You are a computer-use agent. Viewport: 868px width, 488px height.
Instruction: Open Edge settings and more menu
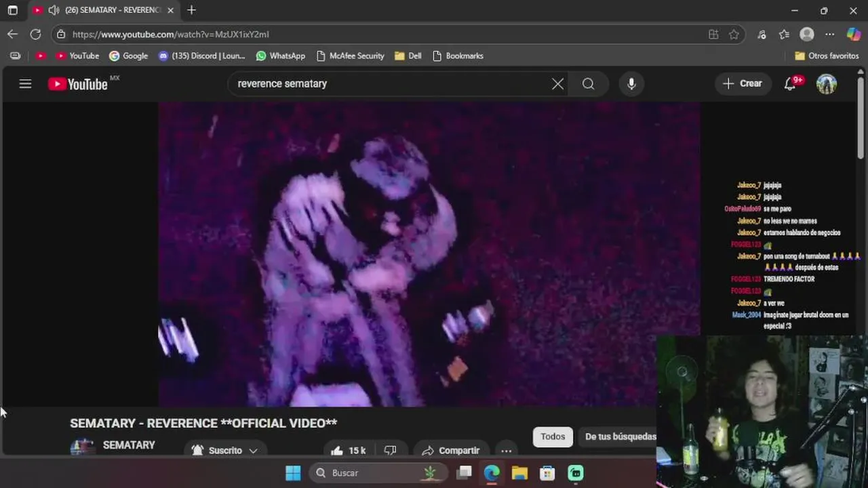[x=830, y=35]
